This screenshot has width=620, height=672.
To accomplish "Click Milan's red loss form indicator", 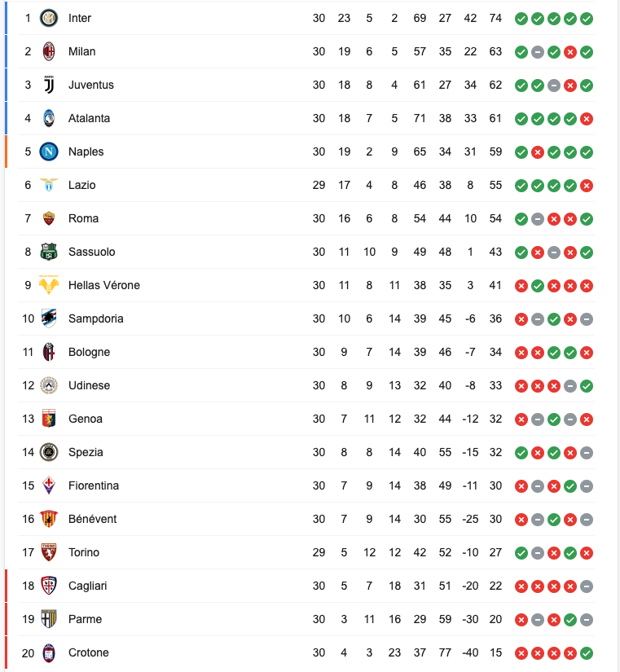I will 570,51.
